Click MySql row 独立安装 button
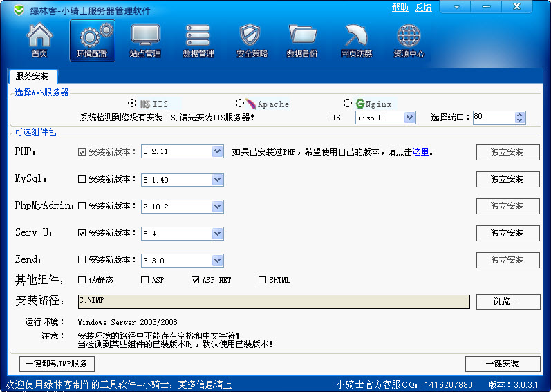 coord(507,179)
